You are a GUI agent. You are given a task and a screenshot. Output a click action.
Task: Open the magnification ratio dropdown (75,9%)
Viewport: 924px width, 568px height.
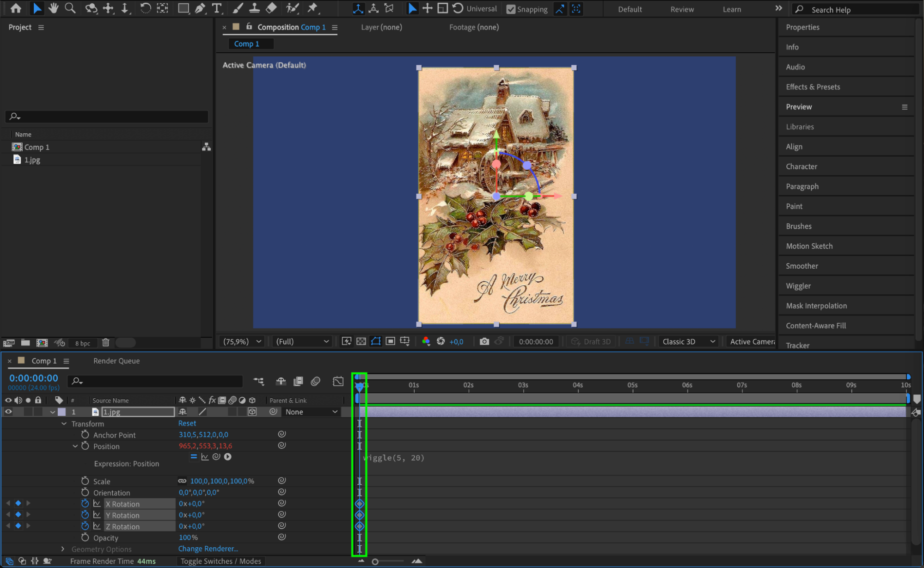243,341
